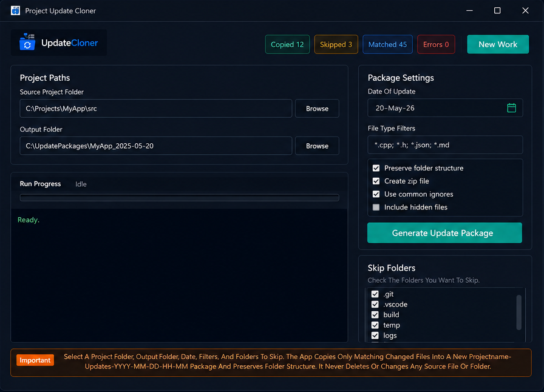Enable Include hidden files
Image resolution: width=544 pixels, height=392 pixels.
(376, 208)
